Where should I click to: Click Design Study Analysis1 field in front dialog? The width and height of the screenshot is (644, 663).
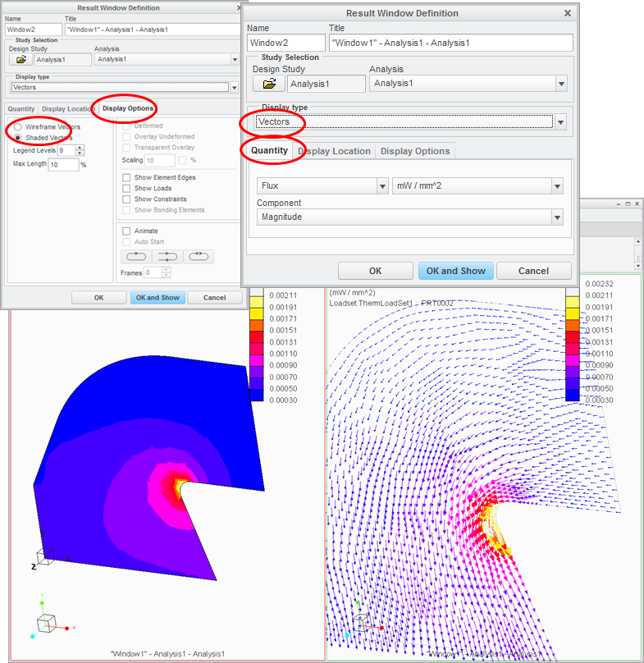coord(326,84)
